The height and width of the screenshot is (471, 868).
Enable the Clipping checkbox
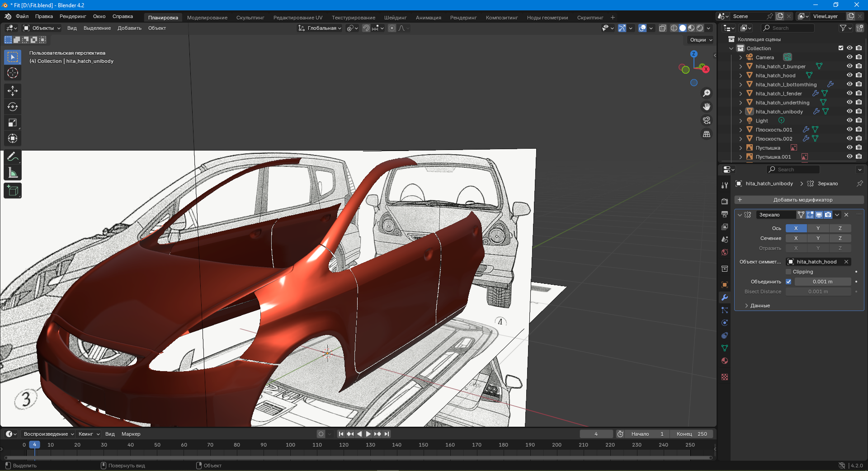pos(788,272)
